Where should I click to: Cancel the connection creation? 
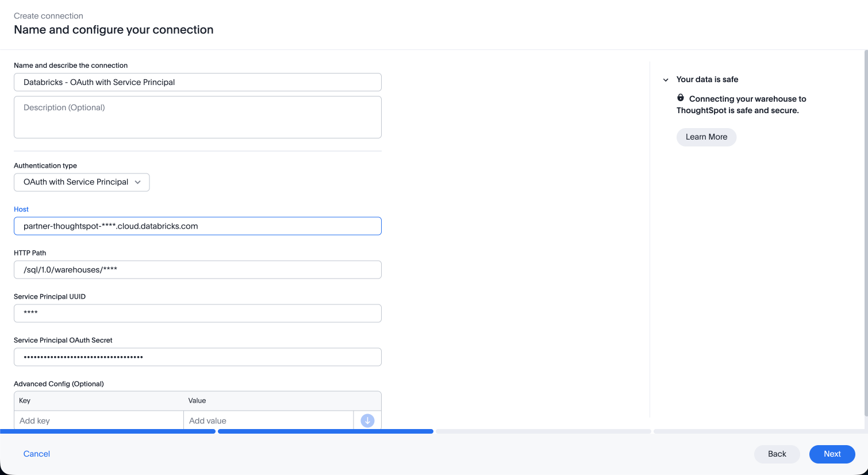tap(37, 454)
